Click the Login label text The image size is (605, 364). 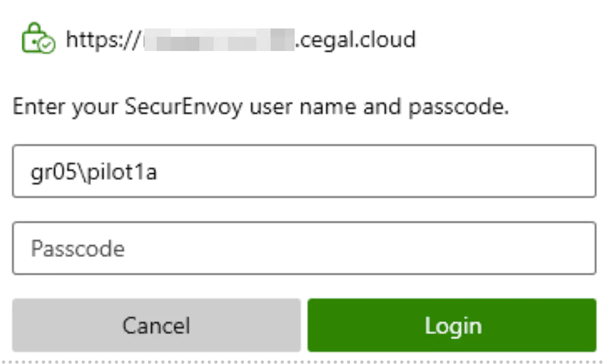pos(453,326)
